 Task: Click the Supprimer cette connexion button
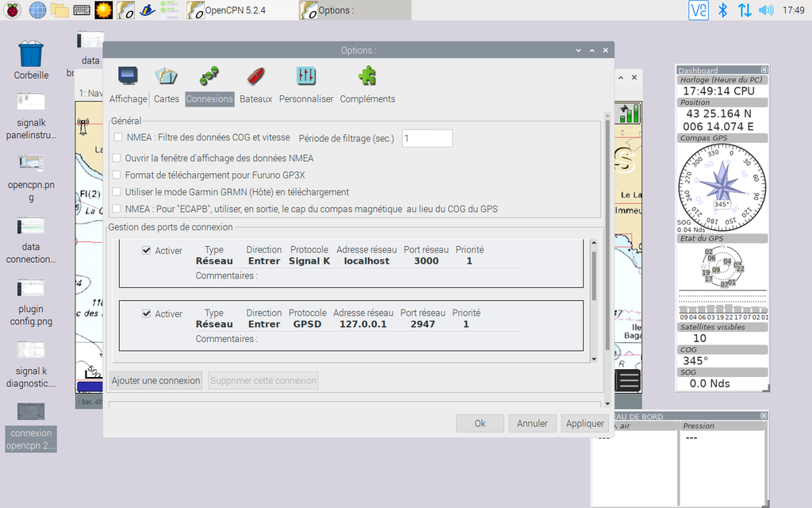263,380
